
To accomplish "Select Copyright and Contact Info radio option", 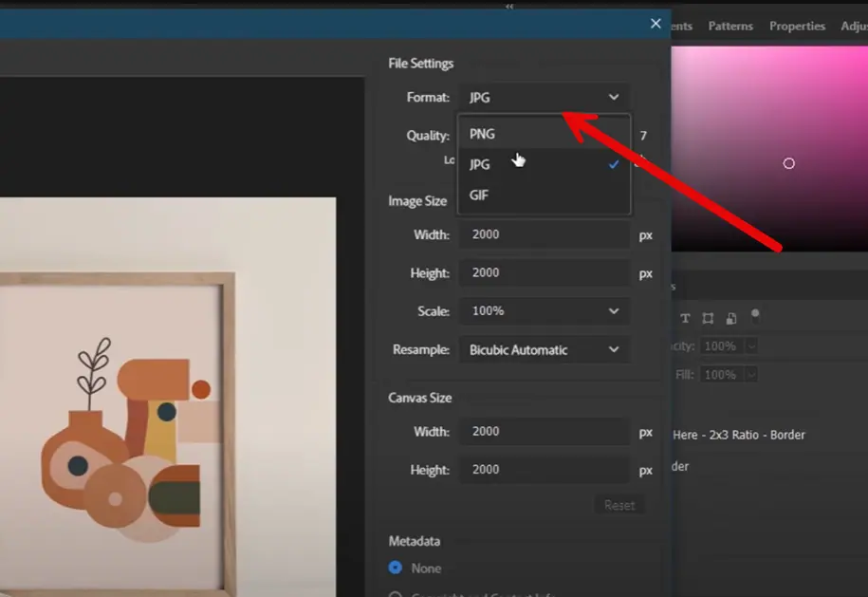I will pos(396,594).
